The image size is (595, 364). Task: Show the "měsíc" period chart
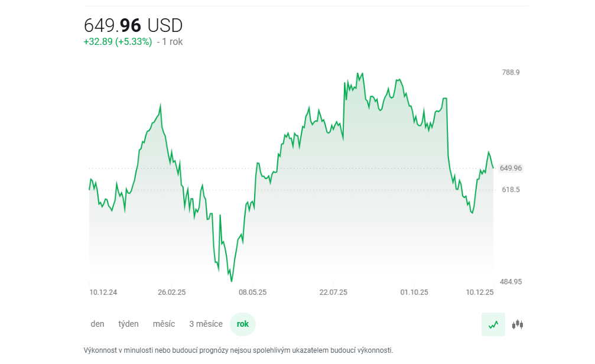point(164,324)
